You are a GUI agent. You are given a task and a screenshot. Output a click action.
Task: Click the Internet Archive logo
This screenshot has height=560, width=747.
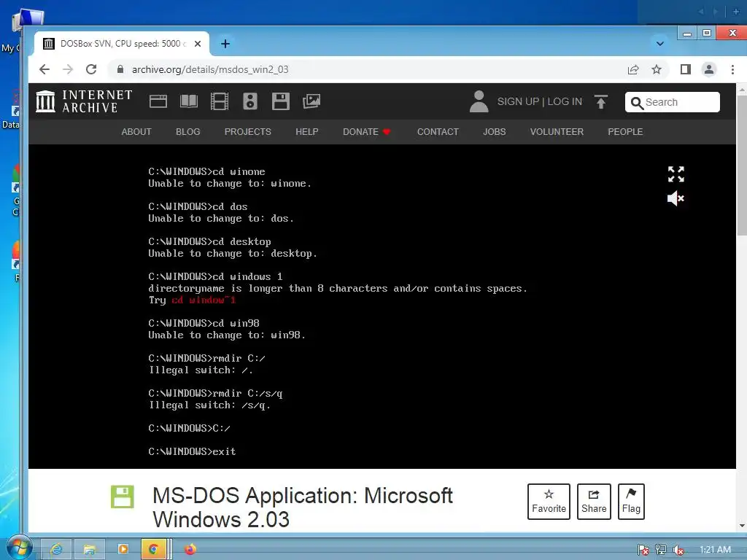(84, 101)
